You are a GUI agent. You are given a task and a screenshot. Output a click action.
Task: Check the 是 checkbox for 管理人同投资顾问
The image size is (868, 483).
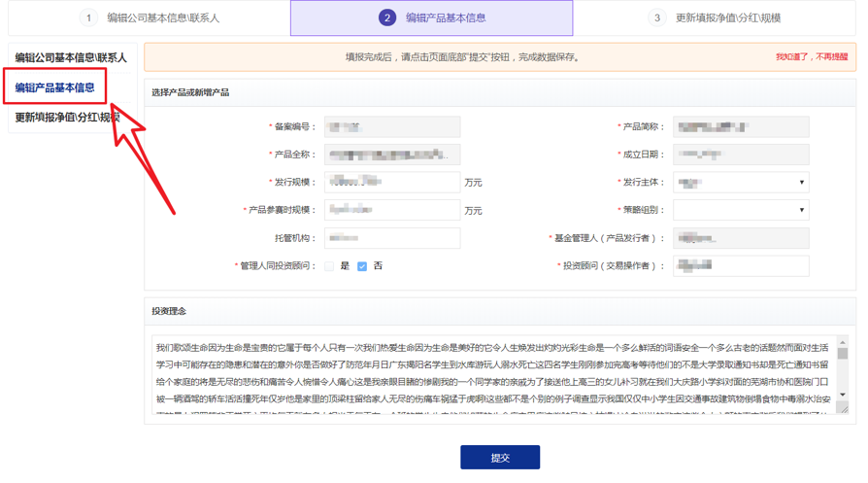click(x=329, y=266)
